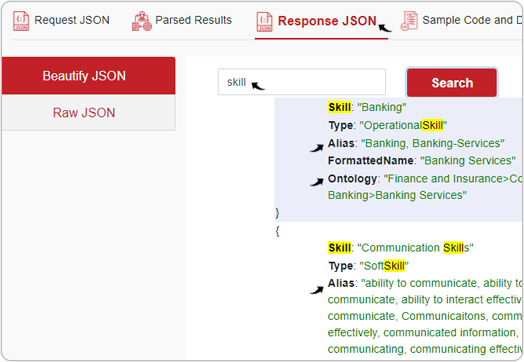Switch to the Parsed Results tab

click(x=182, y=20)
